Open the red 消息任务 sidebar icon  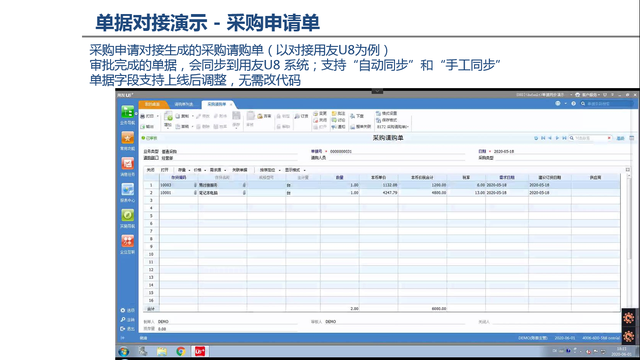[127, 163]
